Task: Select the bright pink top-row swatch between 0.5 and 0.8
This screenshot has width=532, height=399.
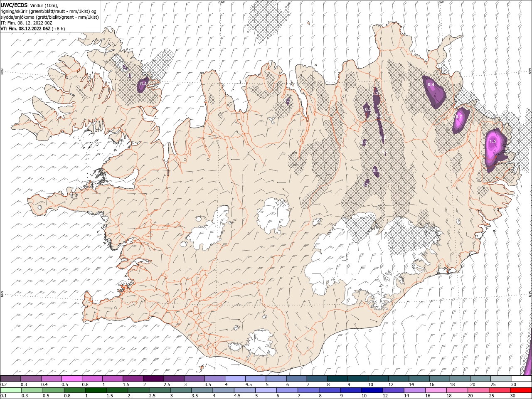Action: (71, 379)
